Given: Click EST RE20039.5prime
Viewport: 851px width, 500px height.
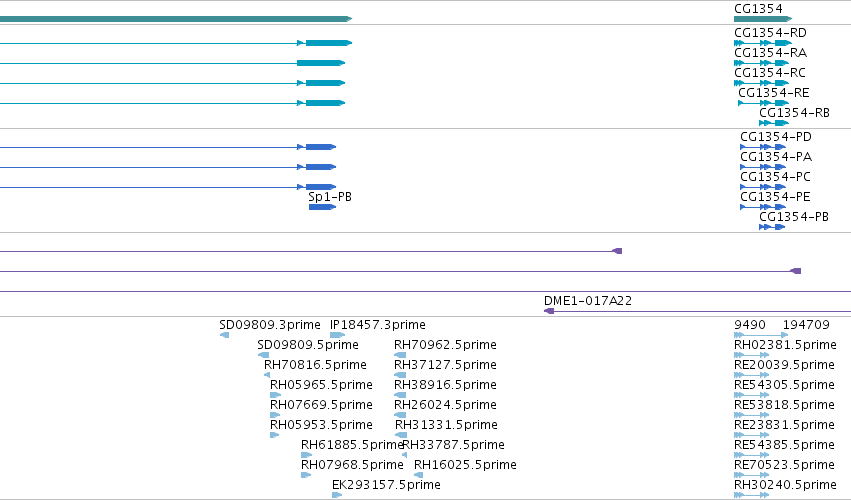Looking at the screenshot, I should click(784, 365).
